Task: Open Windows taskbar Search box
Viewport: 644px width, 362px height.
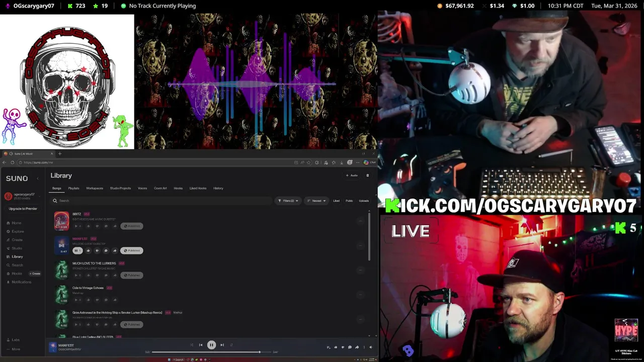Action: 179,359
